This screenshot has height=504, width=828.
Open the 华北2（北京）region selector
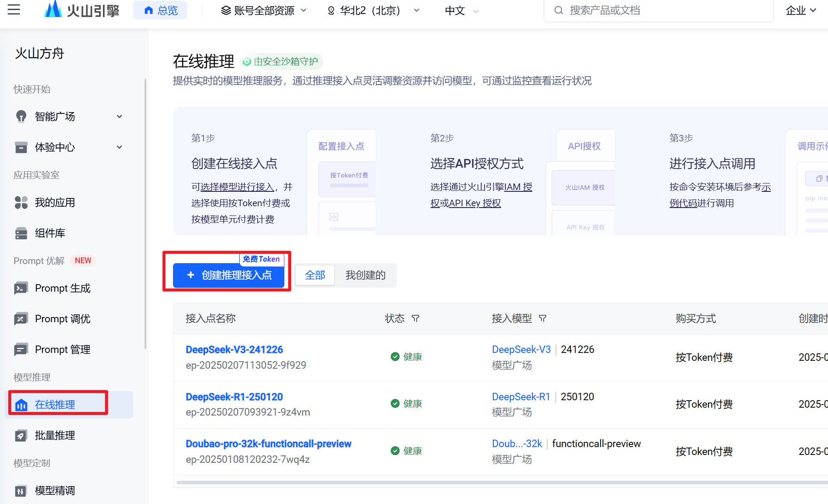(x=374, y=11)
